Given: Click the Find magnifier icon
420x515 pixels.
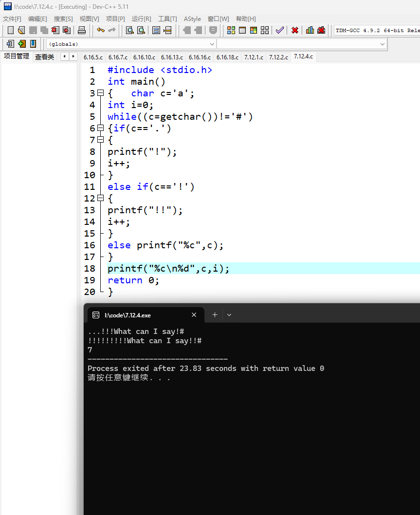Looking at the screenshot, I should pos(130,30).
